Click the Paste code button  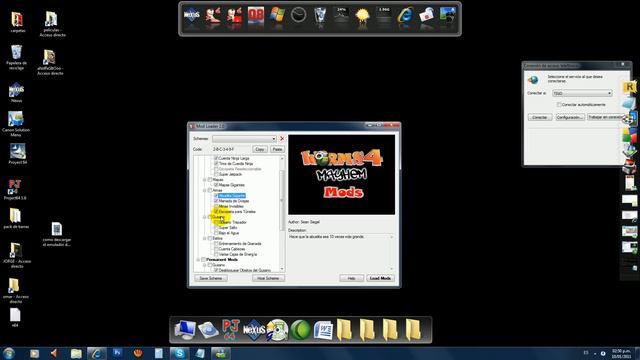coord(277,149)
